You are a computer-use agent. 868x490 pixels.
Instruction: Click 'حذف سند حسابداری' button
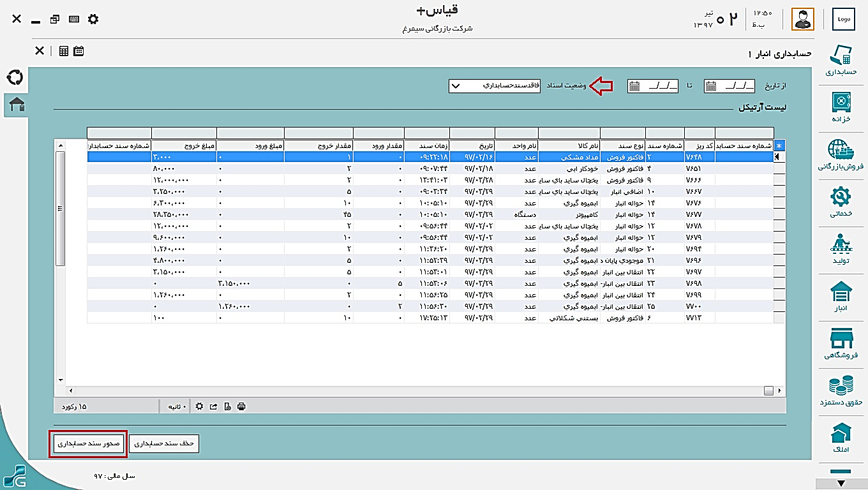click(164, 443)
